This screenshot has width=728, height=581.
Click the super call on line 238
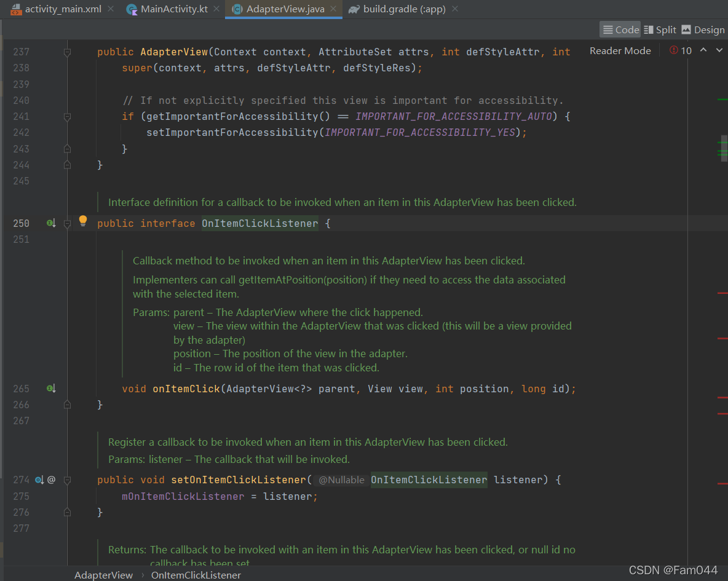pos(137,68)
